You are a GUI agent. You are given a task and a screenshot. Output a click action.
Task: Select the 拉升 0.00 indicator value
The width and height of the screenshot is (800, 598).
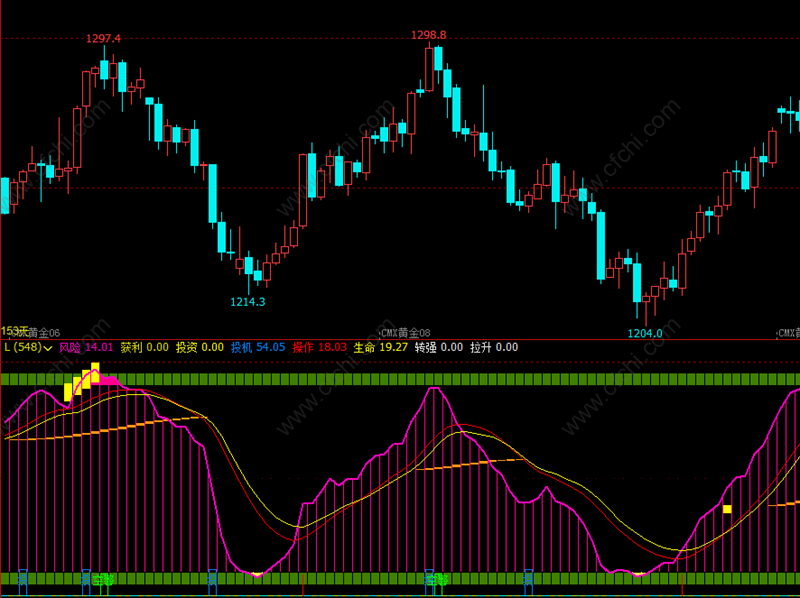(494, 347)
